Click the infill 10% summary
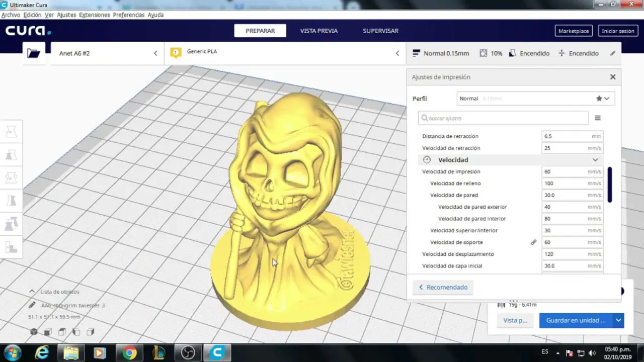The width and height of the screenshot is (644, 362). click(491, 53)
